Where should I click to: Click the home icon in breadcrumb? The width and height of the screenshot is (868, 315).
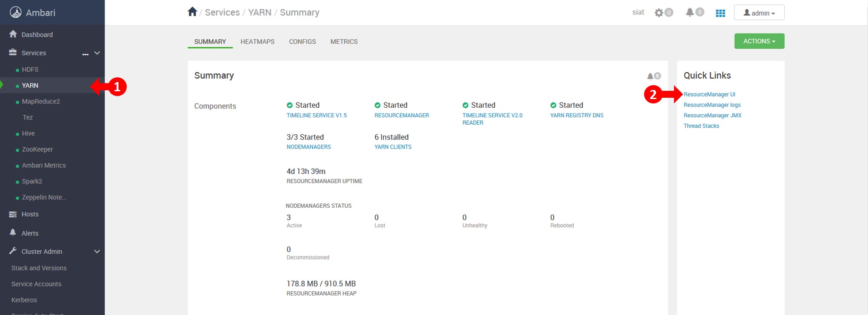pyautogui.click(x=192, y=12)
